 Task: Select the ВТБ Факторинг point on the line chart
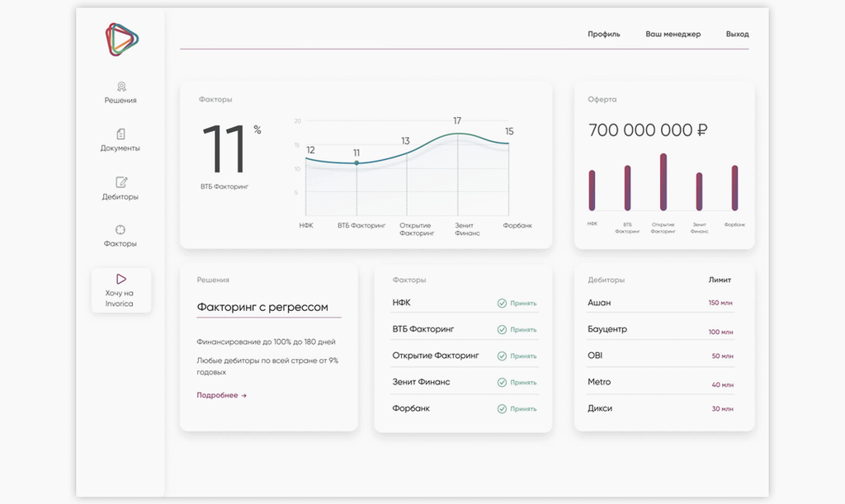coord(356,163)
